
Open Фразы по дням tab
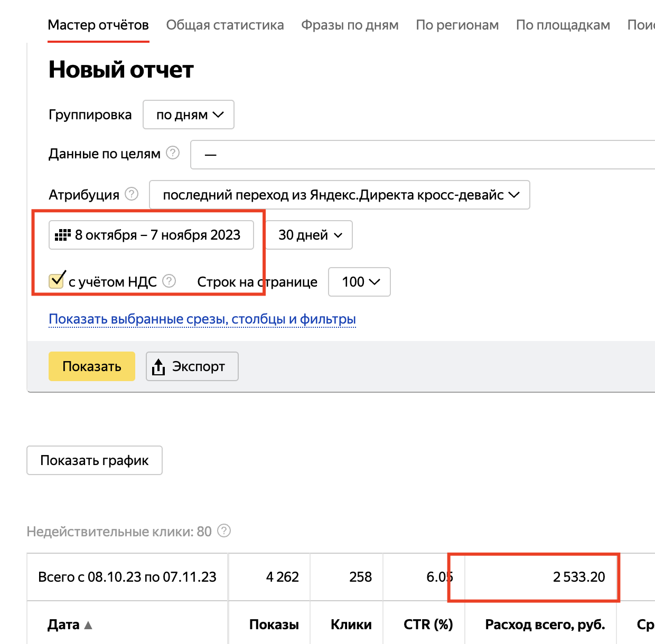pos(350,25)
